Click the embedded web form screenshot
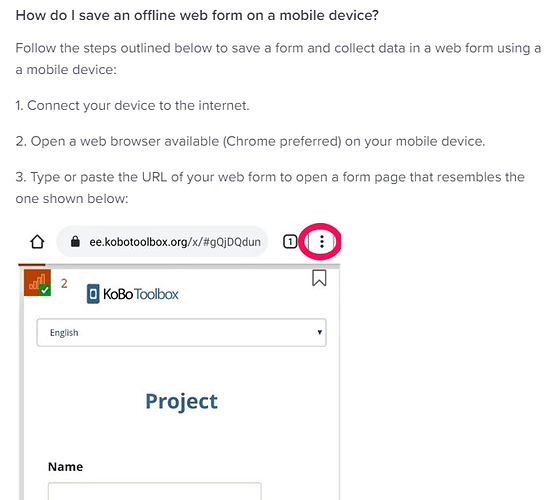The width and height of the screenshot is (554, 500). [x=179, y=362]
